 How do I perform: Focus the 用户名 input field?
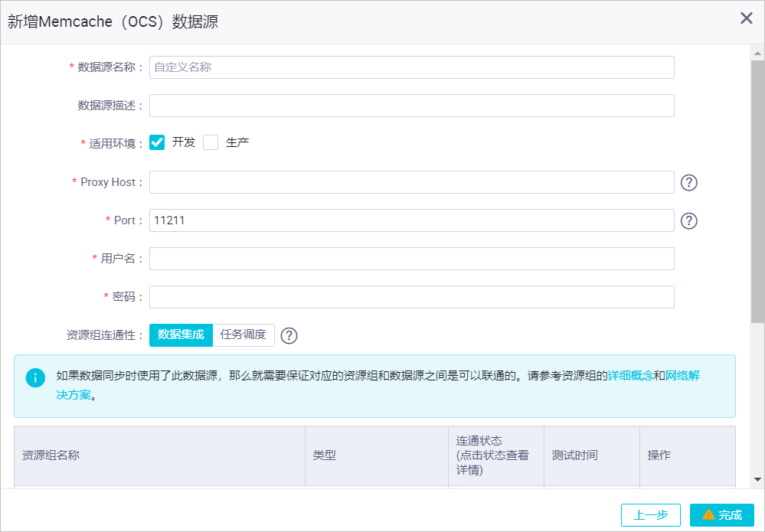pos(412,259)
